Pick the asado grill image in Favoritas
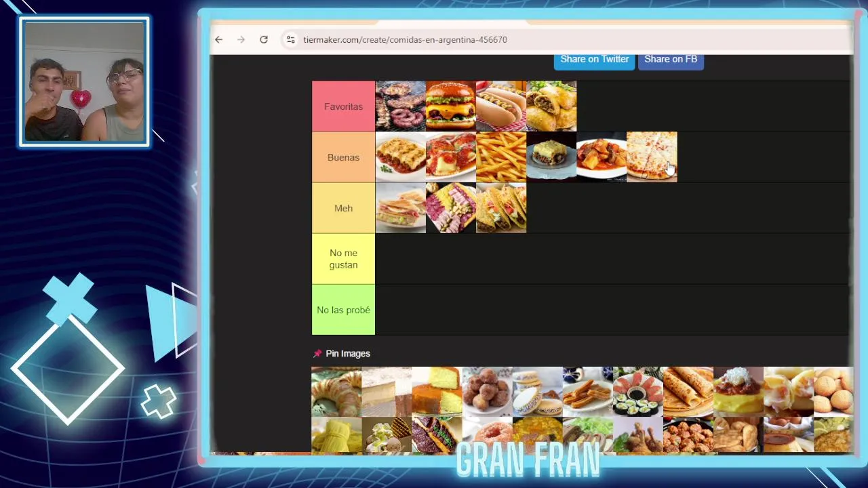The image size is (868, 488). pos(401,106)
